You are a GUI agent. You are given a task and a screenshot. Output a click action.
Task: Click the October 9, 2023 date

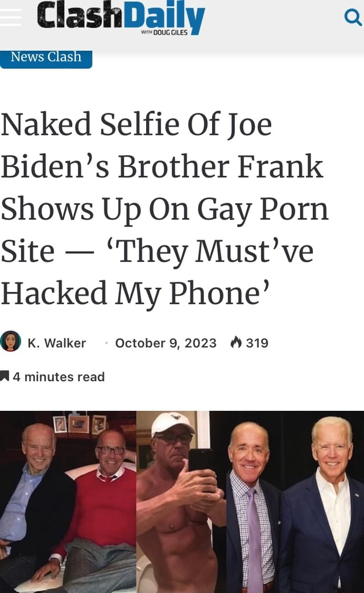point(166,343)
